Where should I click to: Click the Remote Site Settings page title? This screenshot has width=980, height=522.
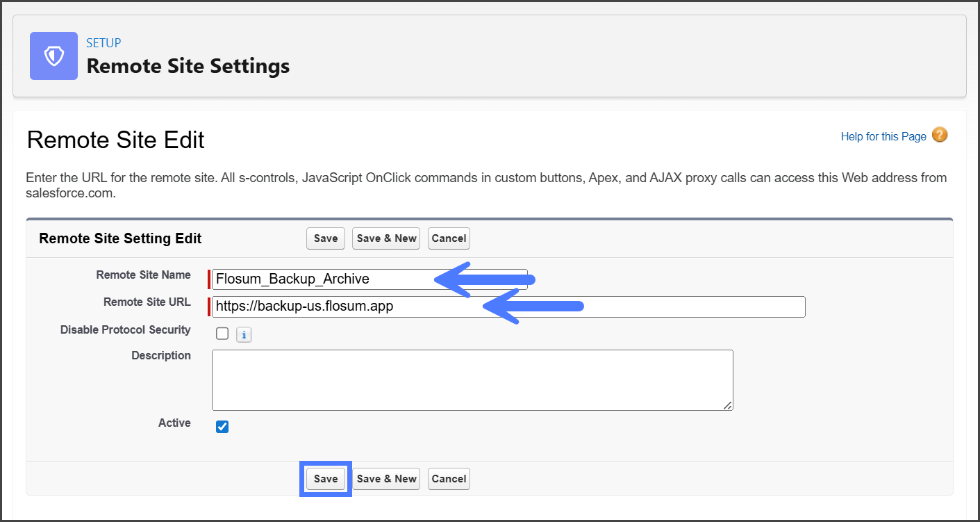[188, 67]
